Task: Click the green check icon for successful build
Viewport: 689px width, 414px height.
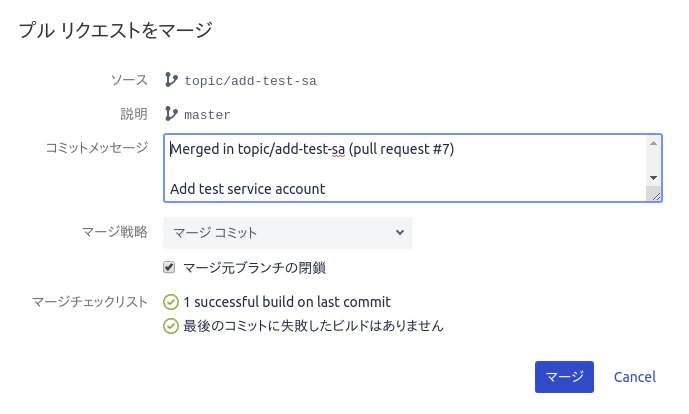Action: point(171,302)
